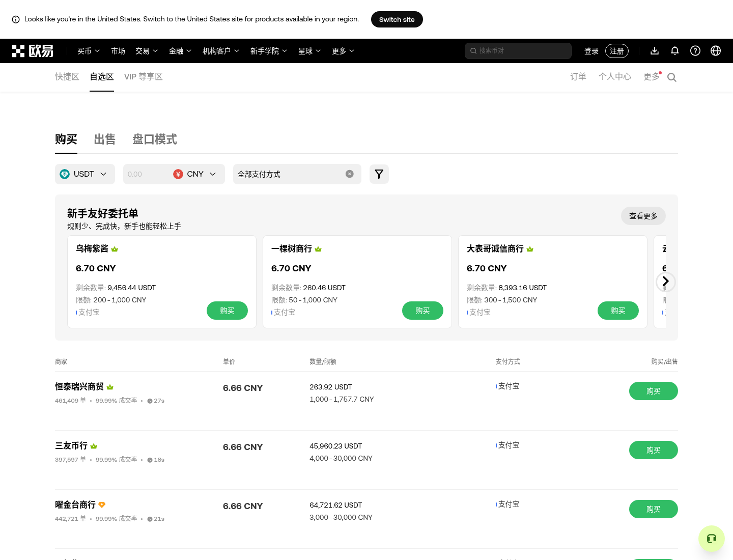This screenshot has width=733, height=560.
Task: Click clock icon showing 27s
Action: click(150, 401)
